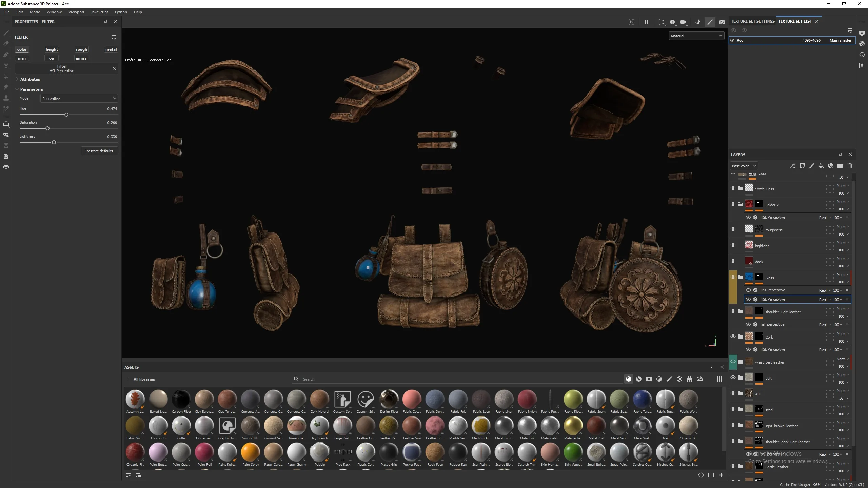Screen dimensions: 868x488
Task: Open the Mode Perceptive dropdown
Action: point(79,98)
